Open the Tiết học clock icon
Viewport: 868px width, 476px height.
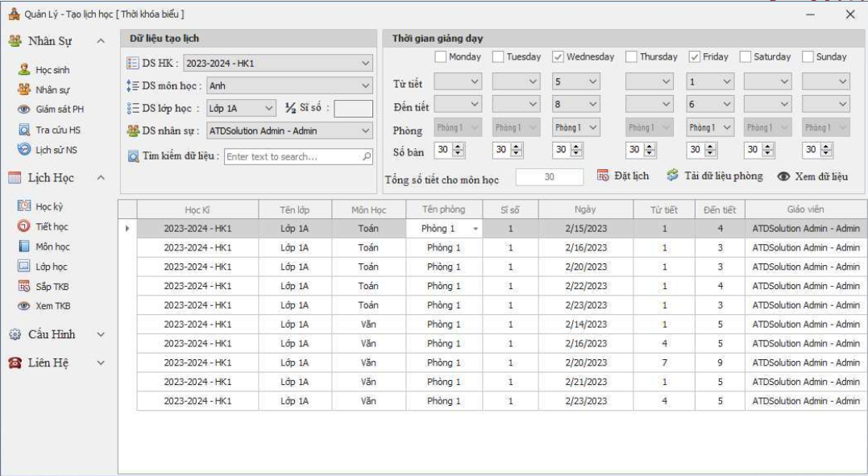(x=24, y=227)
